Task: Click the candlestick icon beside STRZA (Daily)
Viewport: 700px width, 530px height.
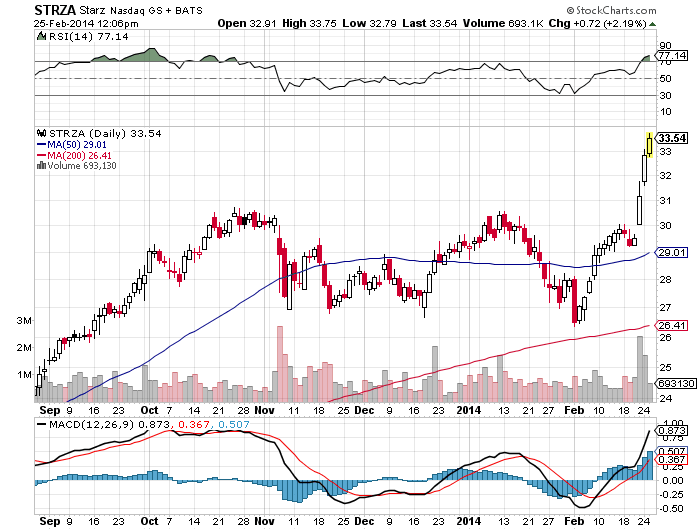Action: coord(42,133)
